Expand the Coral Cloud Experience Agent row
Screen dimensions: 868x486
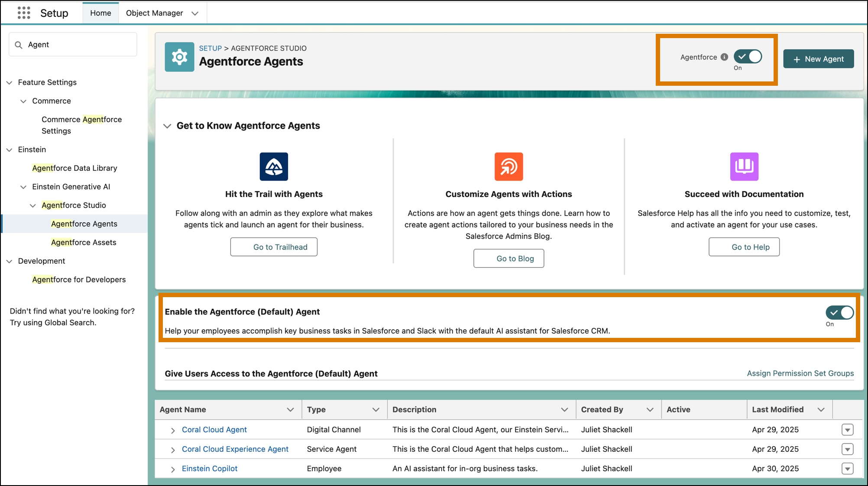click(x=173, y=450)
